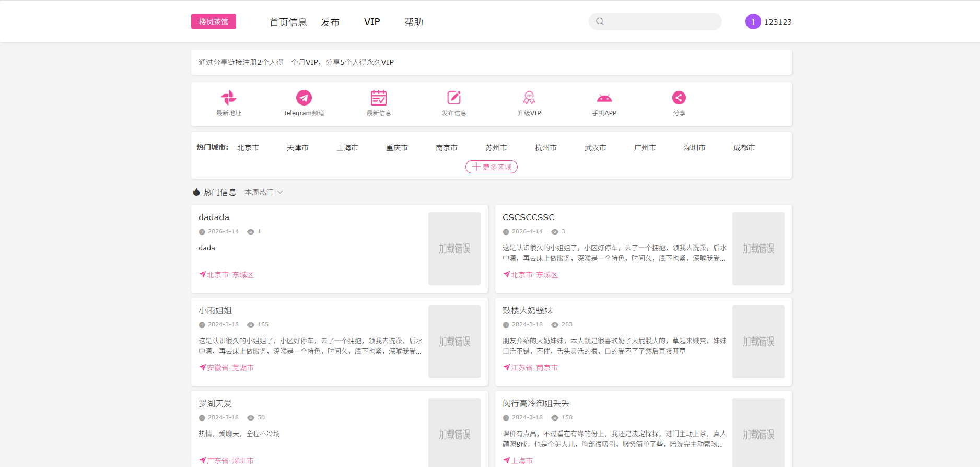Open the 发布 menu item
Screen dimensions: 980x467
click(330, 22)
